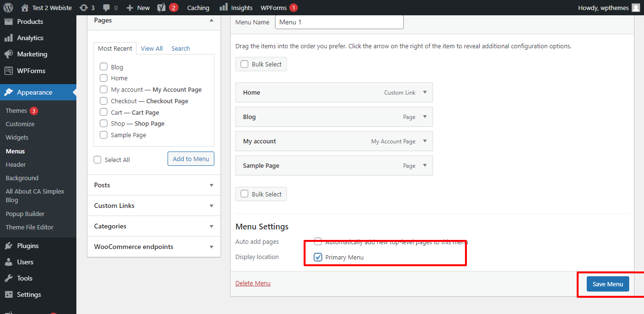The width and height of the screenshot is (644, 314).
Task: Click the Plugins plug icon
Action: pyautogui.click(x=8, y=246)
